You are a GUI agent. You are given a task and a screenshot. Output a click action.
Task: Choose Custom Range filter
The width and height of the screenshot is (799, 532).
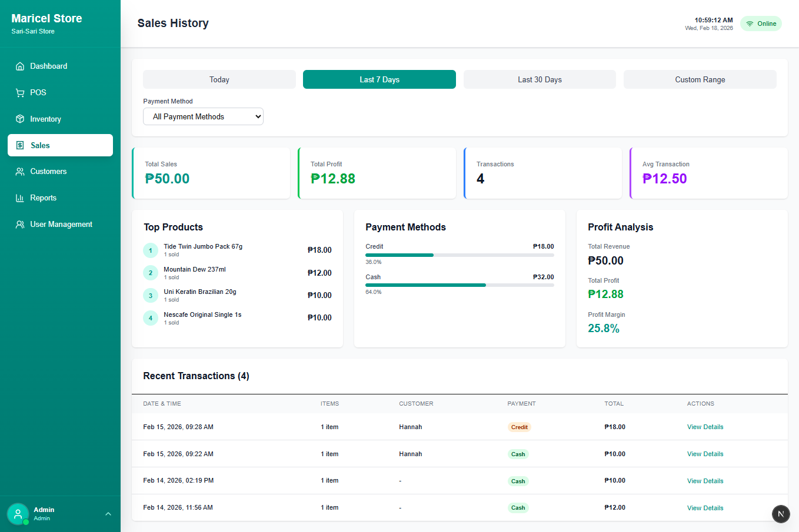pyautogui.click(x=700, y=79)
